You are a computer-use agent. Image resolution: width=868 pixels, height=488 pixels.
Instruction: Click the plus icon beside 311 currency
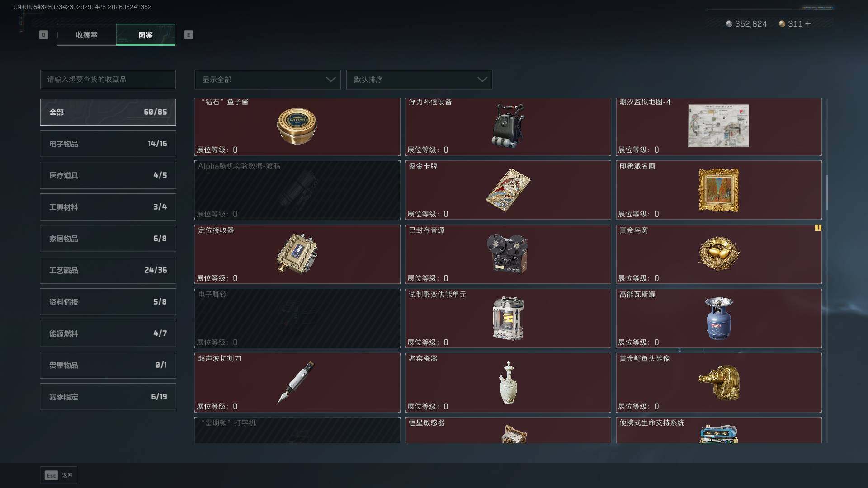point(808,24)
